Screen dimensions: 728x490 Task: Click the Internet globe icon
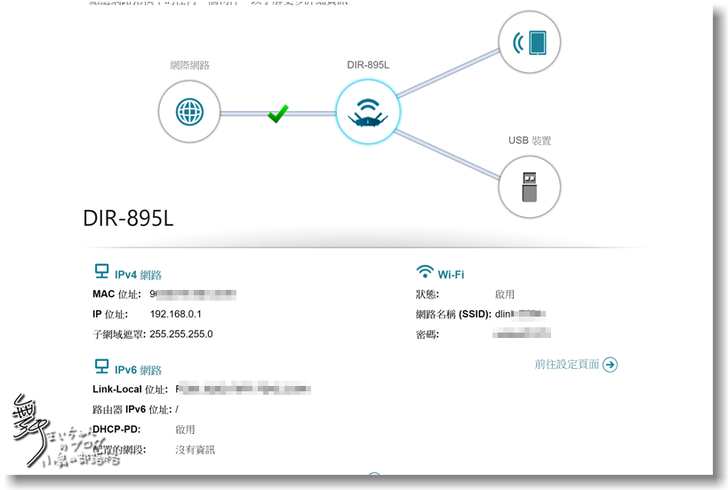pyautogui.click(x=189, y=112)
